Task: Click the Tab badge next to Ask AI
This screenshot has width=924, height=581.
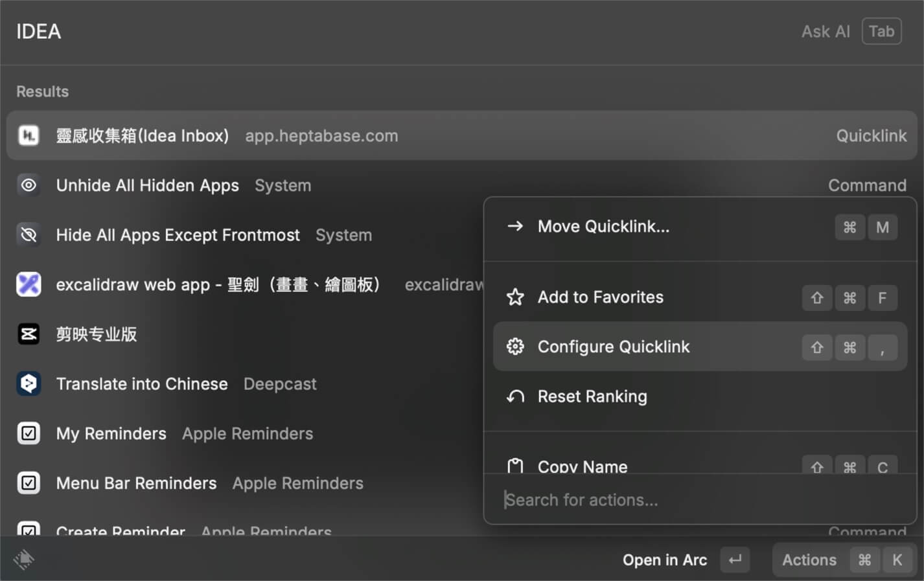Action: [881, 30]
